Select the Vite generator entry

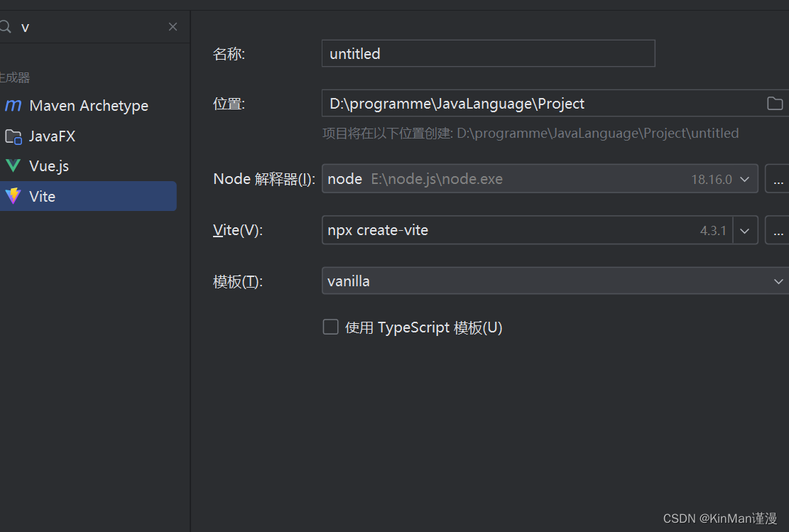point(89,196)
